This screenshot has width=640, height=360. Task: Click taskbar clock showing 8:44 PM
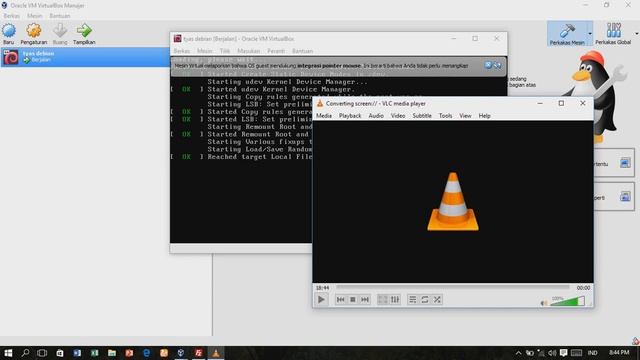pos(619,353)
